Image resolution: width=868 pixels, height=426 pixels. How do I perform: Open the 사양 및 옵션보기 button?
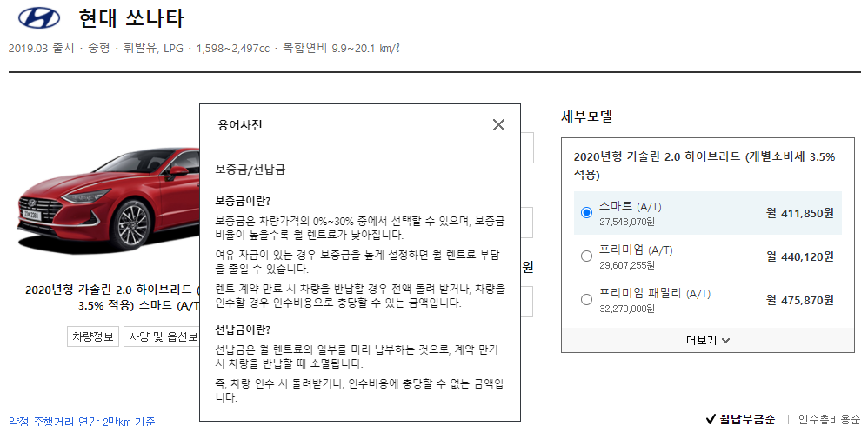pyautogui.click(x=162, y=336)
